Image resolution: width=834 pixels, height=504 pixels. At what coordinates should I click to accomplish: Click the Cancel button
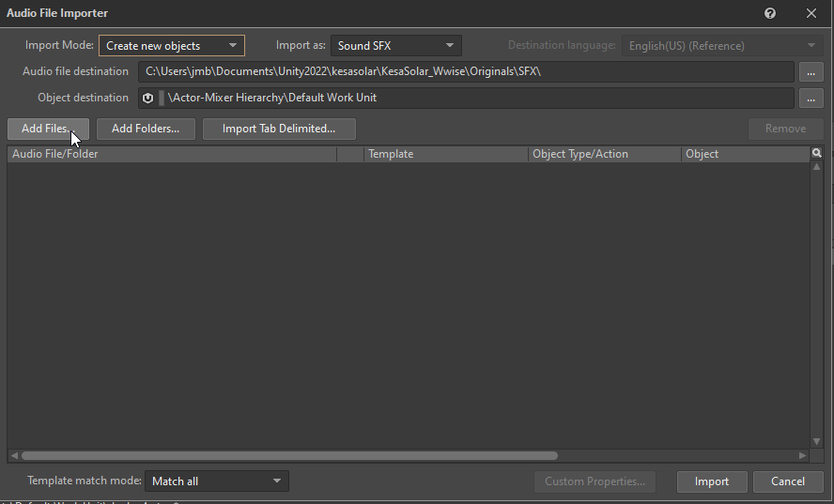[x=787, y=481]
